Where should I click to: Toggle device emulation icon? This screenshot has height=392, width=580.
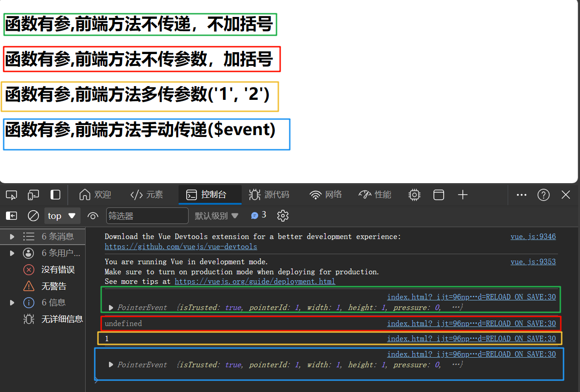pyautogui.click(x=33, y=195)
